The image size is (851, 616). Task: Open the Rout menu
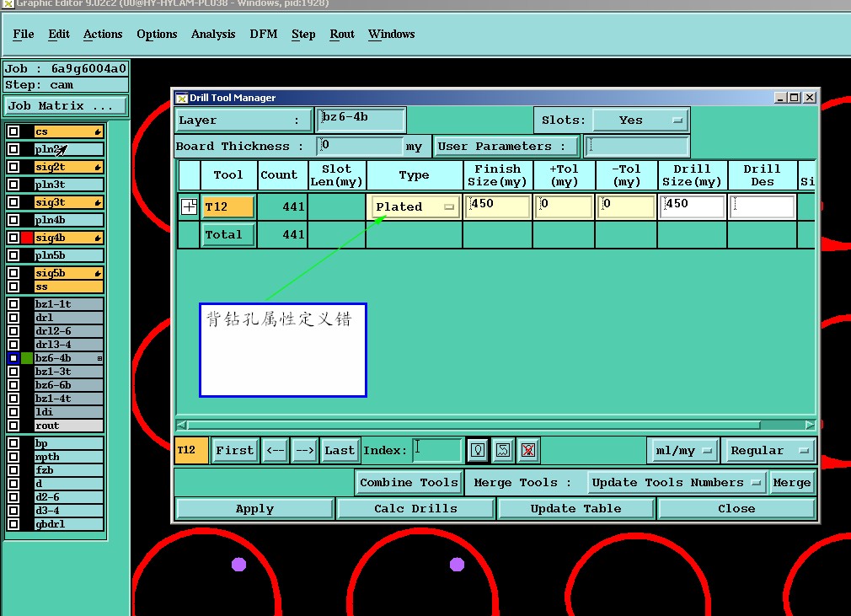coord(342,35)
